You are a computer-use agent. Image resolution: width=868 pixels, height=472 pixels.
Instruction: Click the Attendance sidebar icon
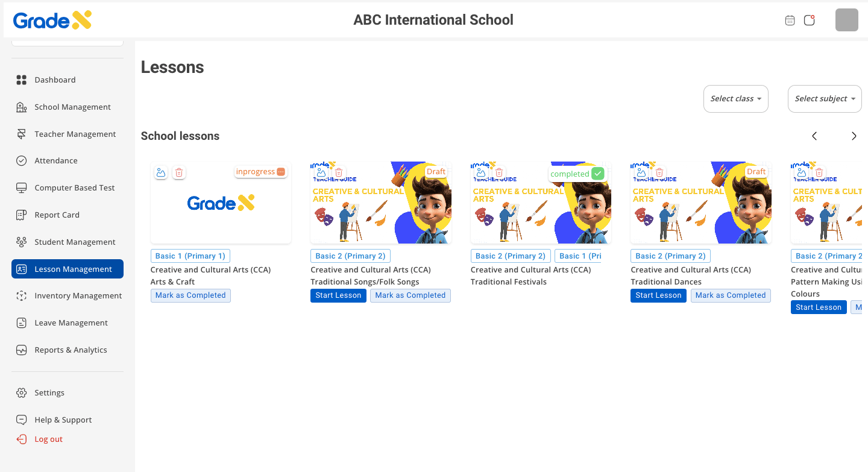[x=22, y=161]
